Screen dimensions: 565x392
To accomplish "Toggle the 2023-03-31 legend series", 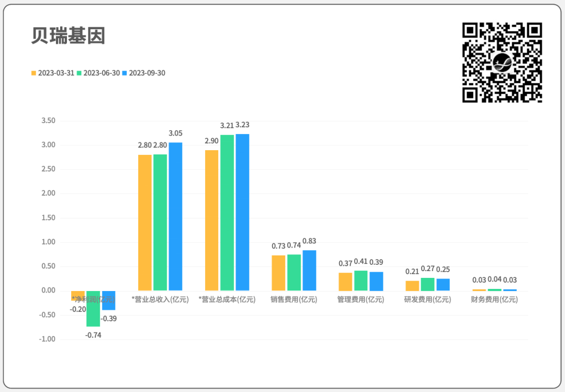I will click(56, 73).
